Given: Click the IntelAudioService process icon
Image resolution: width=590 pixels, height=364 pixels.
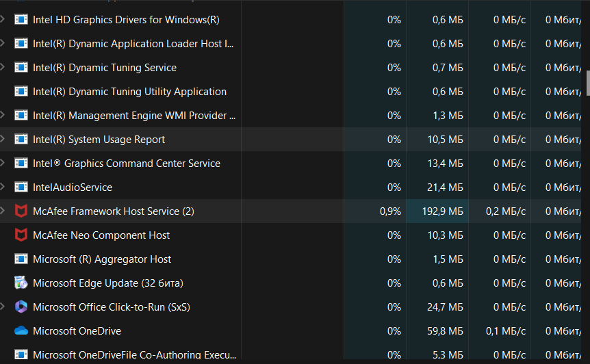Looking at the screenshot, I should pos(21,187).
